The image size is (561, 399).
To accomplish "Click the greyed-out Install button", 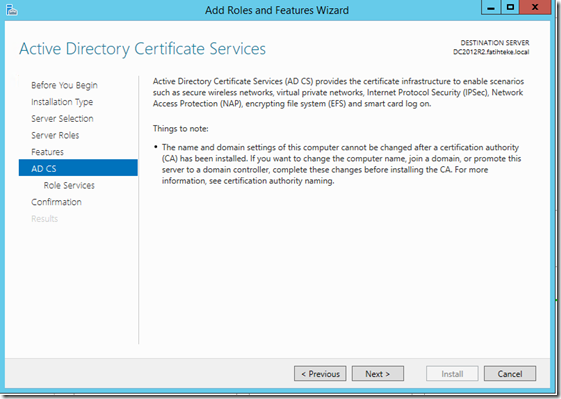I will [x=452, y=374].
